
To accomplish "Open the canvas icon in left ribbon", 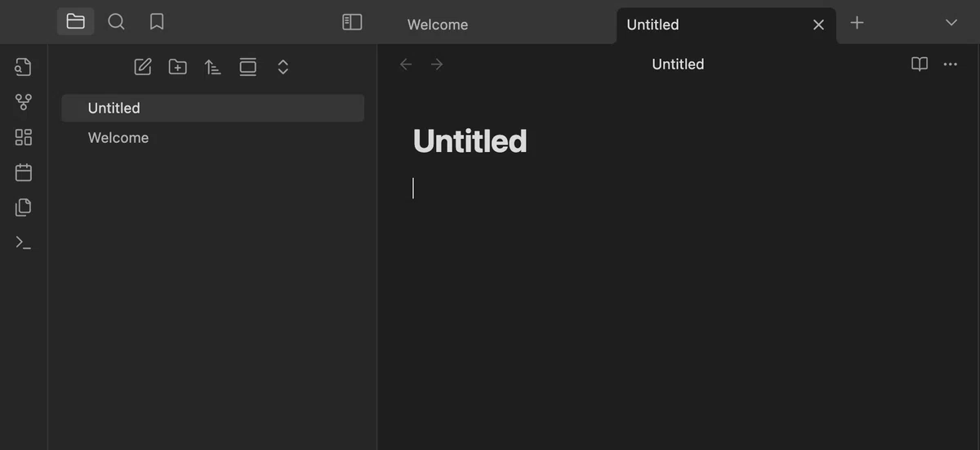I will 24,137.
